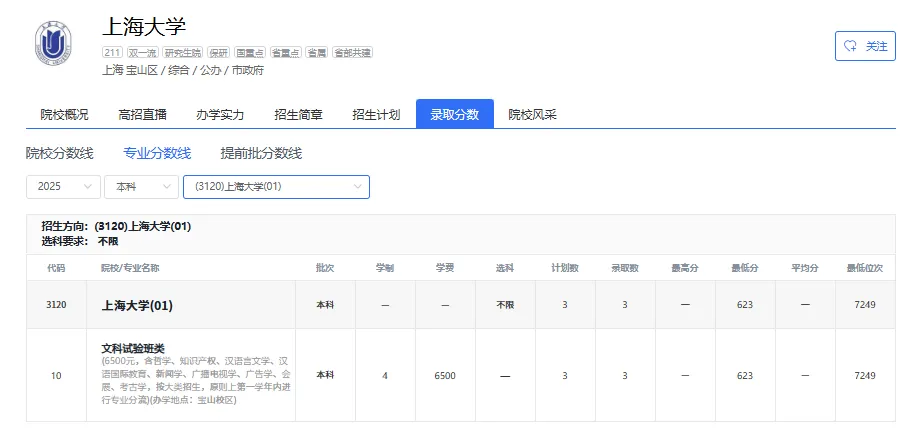Click the 招生方向: (3120)上海大学(01) heading
This screenshot has width=924, height=435.
[x=116, y=226]
